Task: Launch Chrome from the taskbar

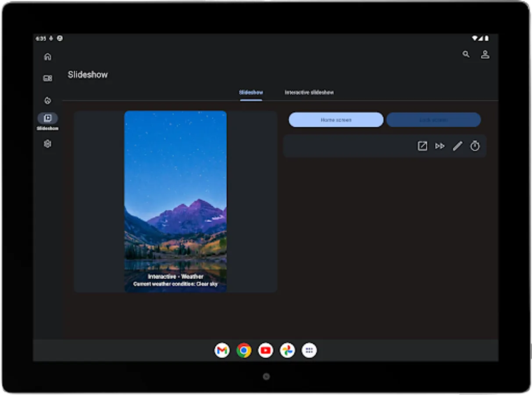Action: 244,350
